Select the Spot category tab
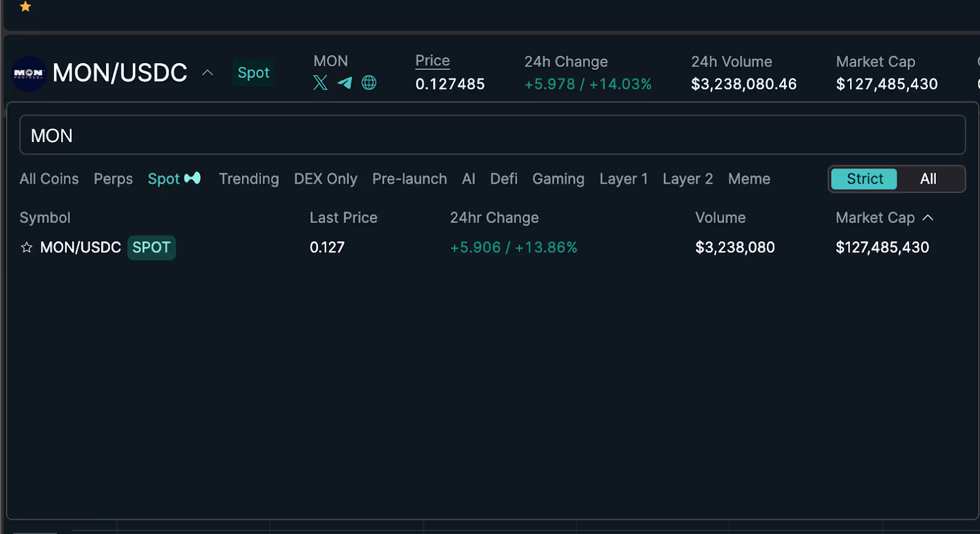Image resolution: width=980 pixels, height=534 pixels. click(164, 179)
